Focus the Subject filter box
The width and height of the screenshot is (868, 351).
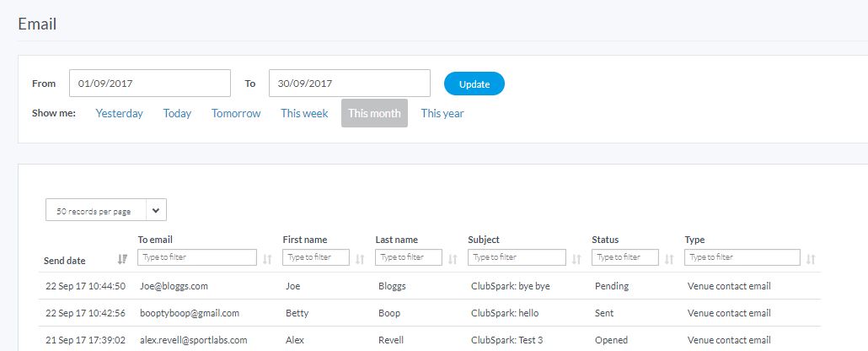pyautogui.click(x=517, y=257)
